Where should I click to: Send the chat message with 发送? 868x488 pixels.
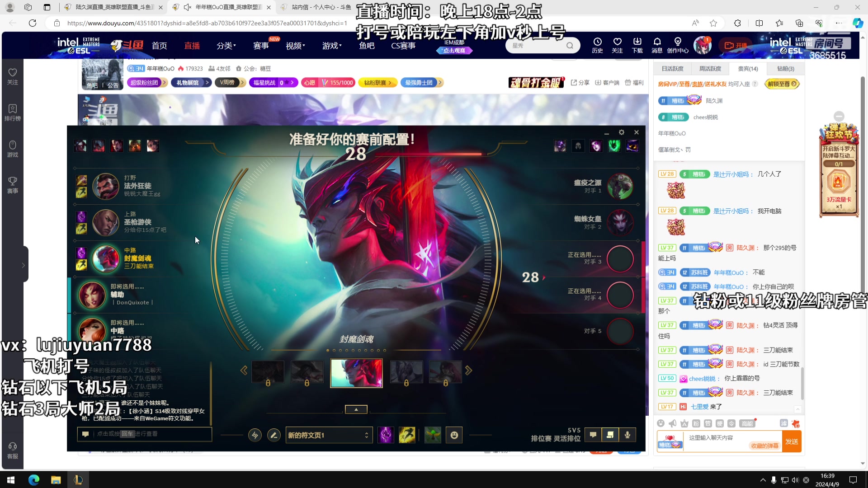(x=792, y=441)
